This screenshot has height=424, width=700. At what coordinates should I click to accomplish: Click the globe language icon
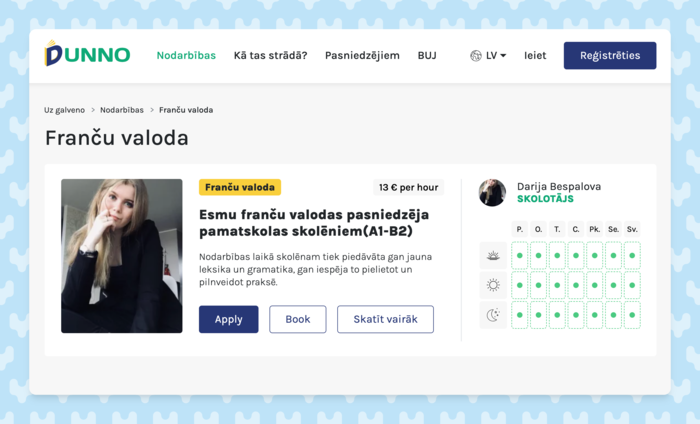[x=476, y=56]
